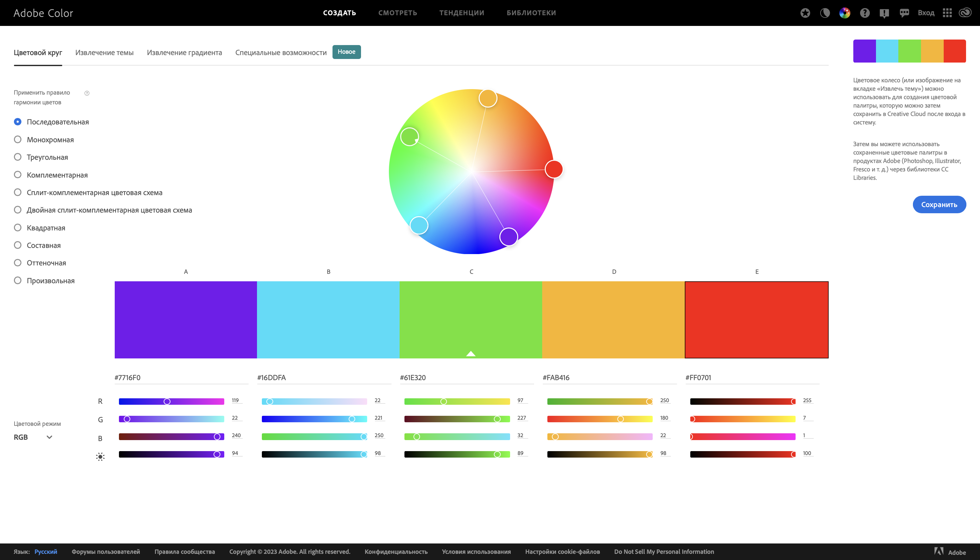Click the #16DDFA hex field
Image resolution: width=980 pixels, height=560 pixels.
point(324,378)
